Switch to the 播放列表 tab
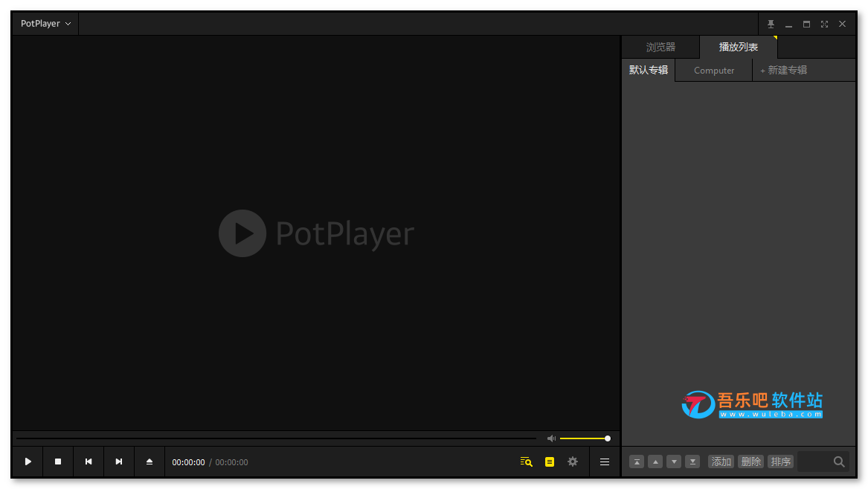 coord(739,48)
